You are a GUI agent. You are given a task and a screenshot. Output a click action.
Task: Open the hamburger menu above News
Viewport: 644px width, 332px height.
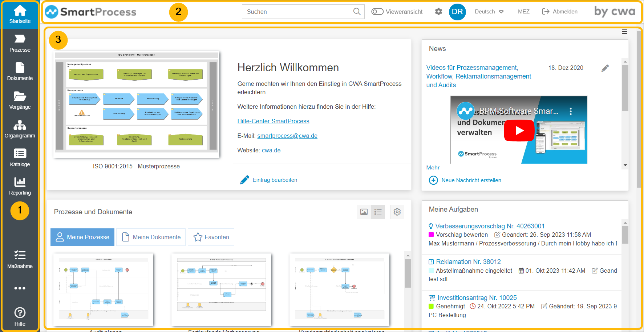tap(624, 32)
